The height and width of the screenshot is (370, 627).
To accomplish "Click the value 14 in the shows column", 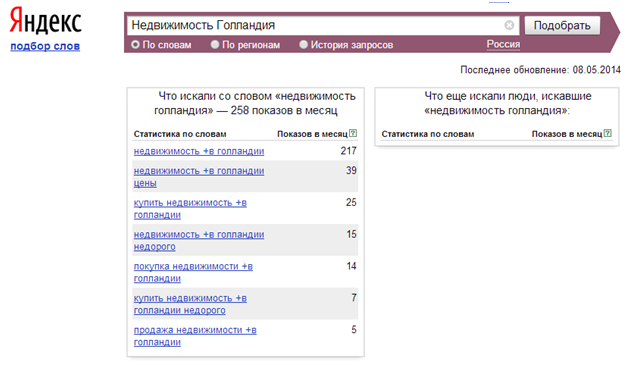I will 351,266.
